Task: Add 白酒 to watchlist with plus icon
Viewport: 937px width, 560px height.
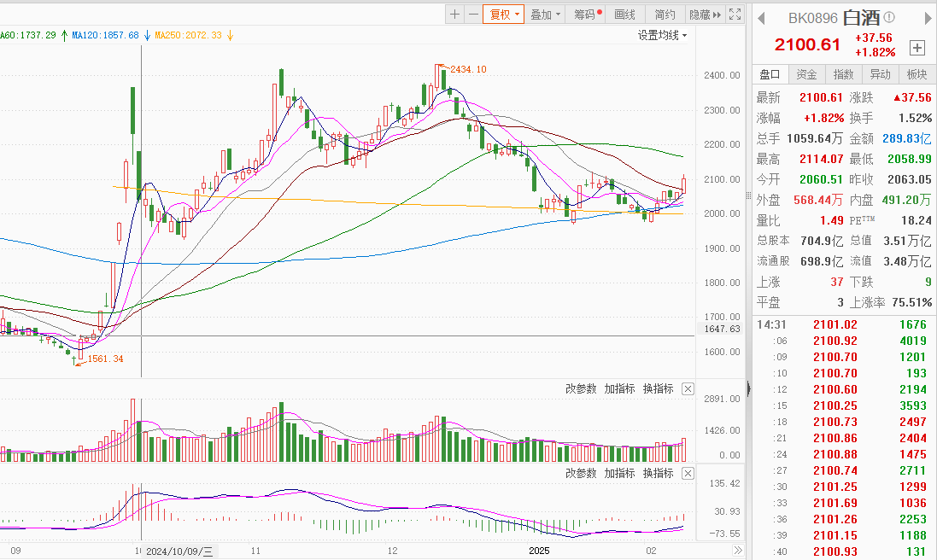Action: (917, 48)
